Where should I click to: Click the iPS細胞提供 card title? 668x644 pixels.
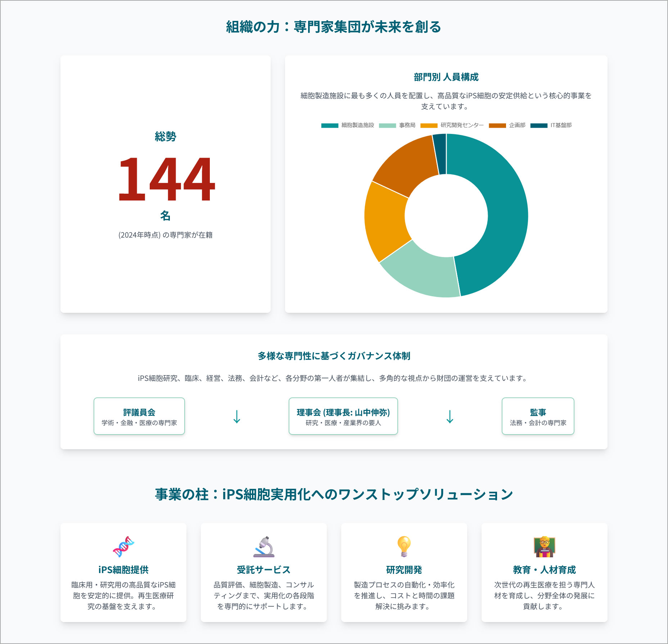pos(123,570)
